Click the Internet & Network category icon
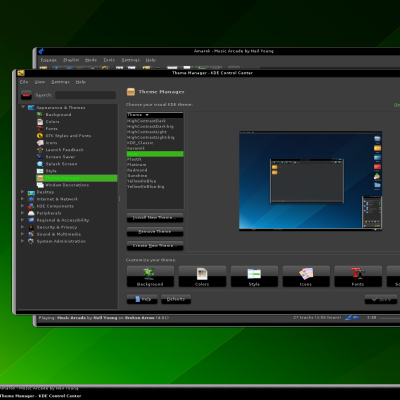The height and width of the screenshot is (400, 400). 31,199
